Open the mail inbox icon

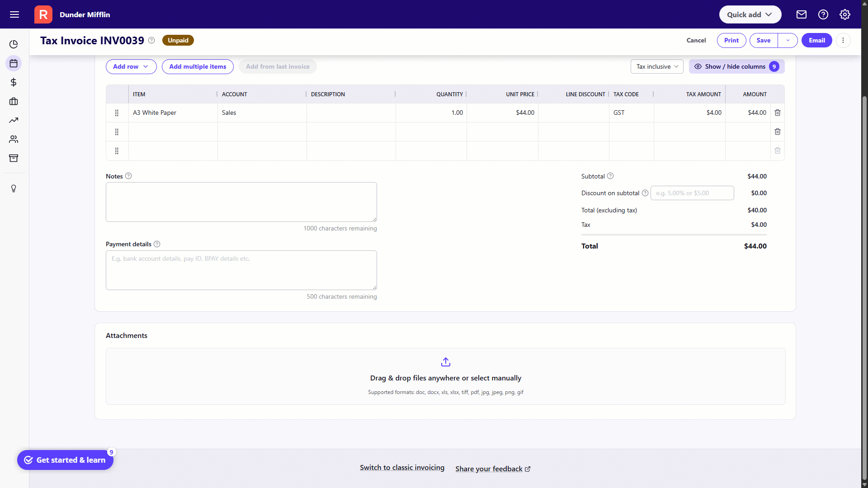click(802, 14)
